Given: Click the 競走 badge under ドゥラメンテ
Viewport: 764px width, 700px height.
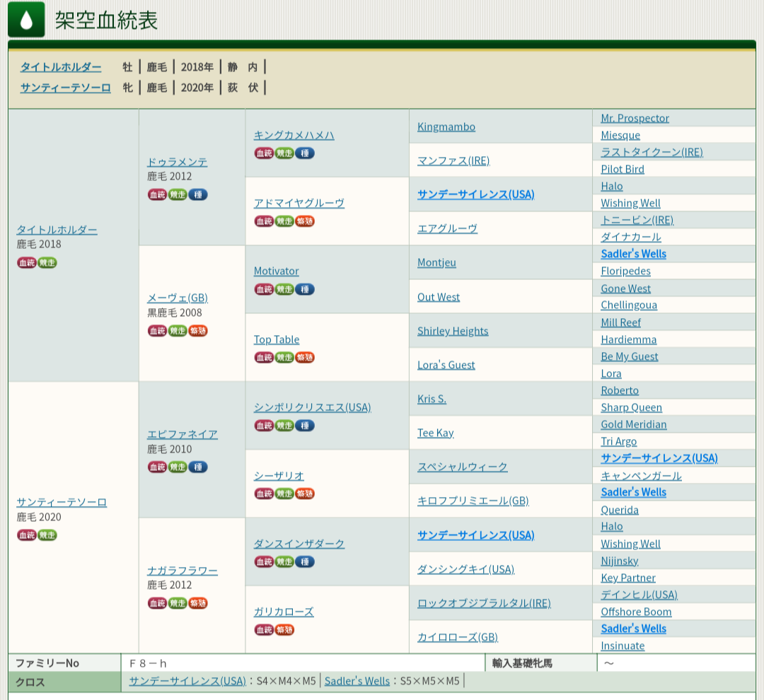Looking at the screenshot, I should [x=178, y=195].
